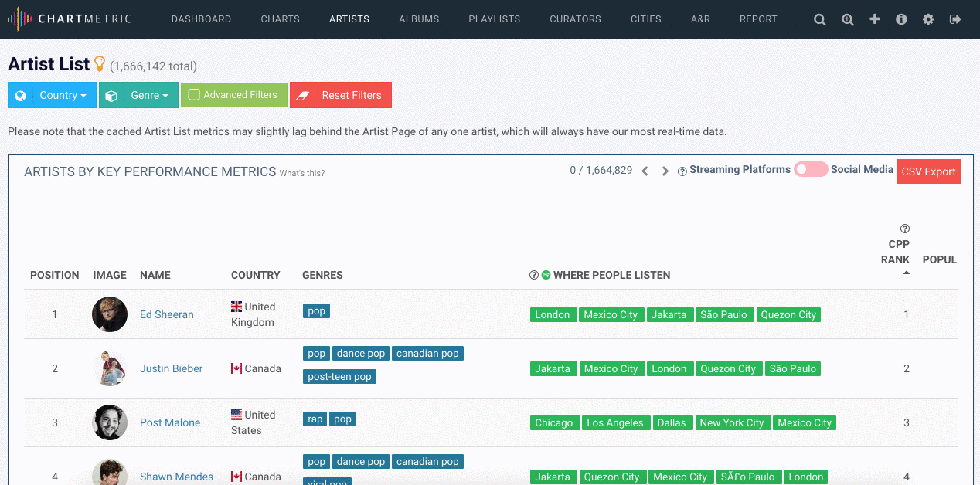Click the lightbulb icon beside Artist List
Image resolution: width=980 pixels, height=485 pixels.
tap(100, 64)
